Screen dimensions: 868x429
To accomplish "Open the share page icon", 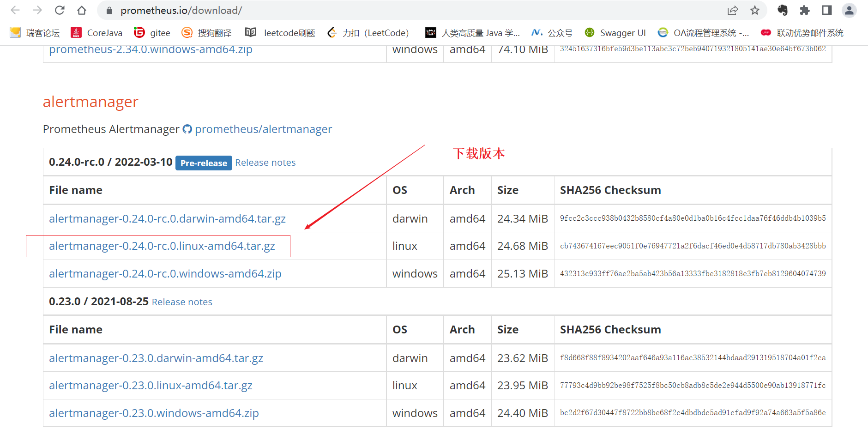I will [733, 10].
